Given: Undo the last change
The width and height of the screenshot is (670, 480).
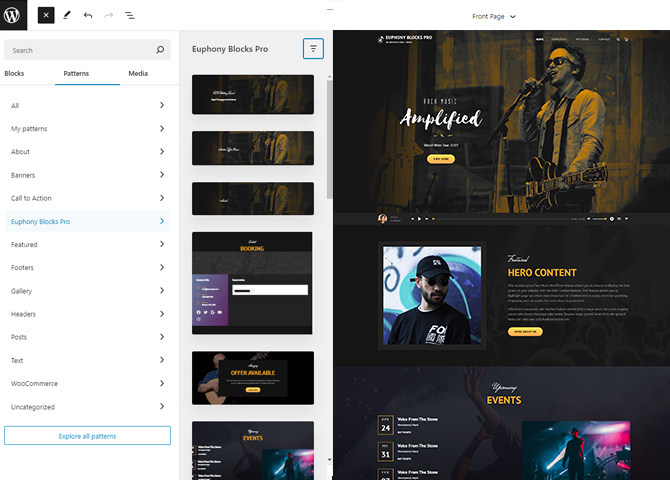Looking at the screenshot, I should coord(88,16).
